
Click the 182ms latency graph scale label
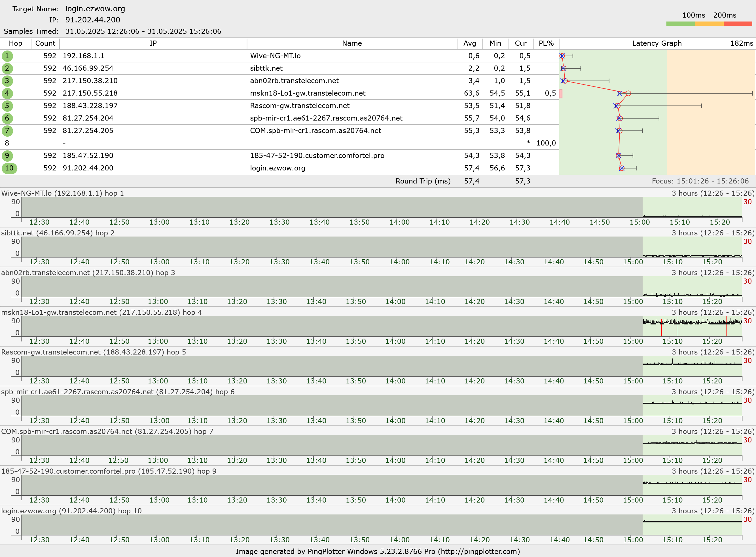coord(742,43)
